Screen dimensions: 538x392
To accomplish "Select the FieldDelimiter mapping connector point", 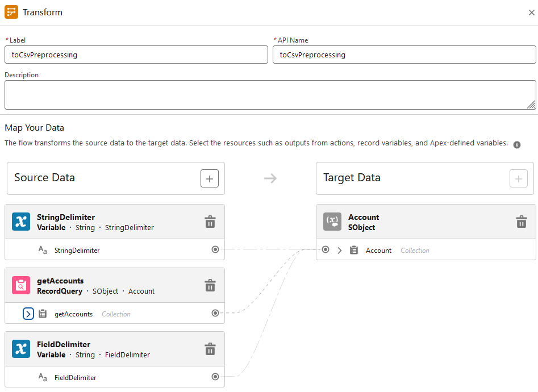I will 215,377.
